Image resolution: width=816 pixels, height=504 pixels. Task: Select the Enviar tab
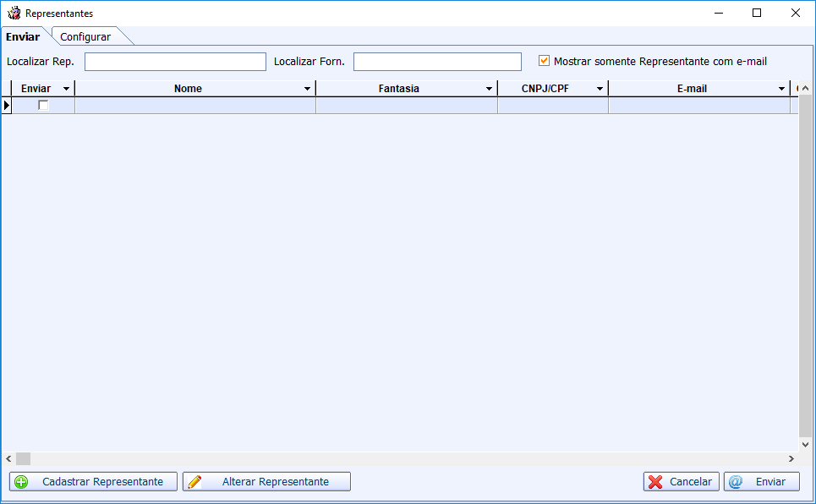[23, 37]
